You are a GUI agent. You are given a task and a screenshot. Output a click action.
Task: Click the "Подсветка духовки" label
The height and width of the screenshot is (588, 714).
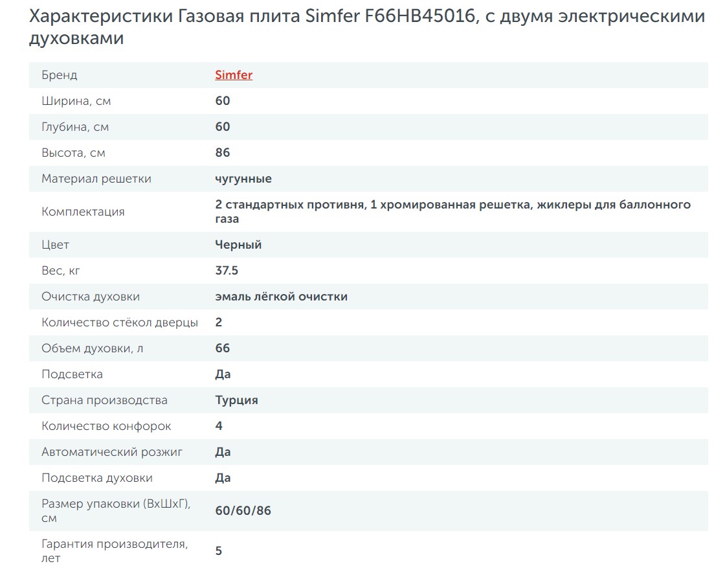[97, 478]
